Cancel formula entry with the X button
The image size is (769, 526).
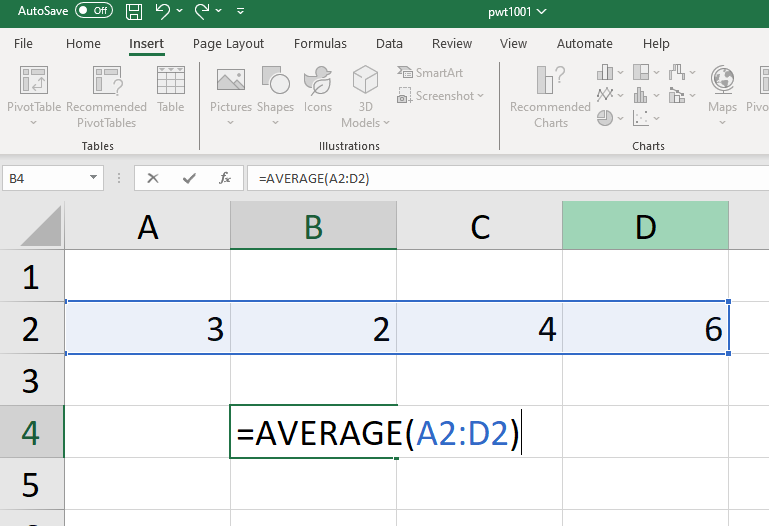[x=153, y=178]
